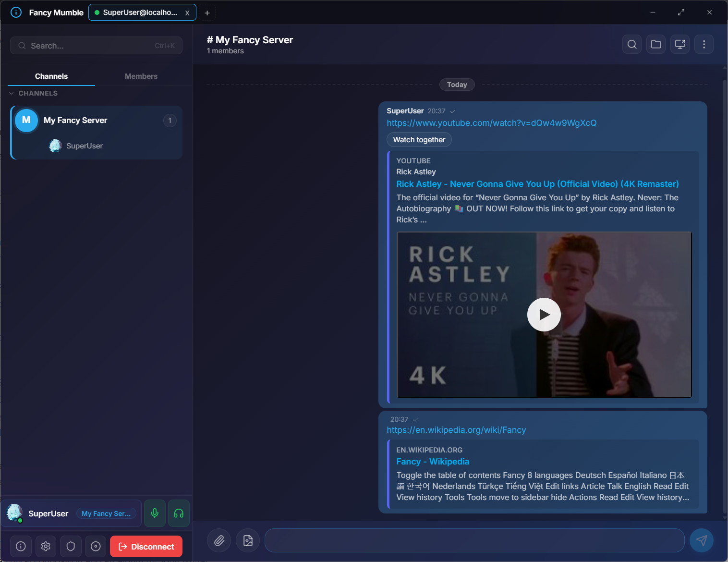Insert an image with the image-file icon

pos(248,541)
